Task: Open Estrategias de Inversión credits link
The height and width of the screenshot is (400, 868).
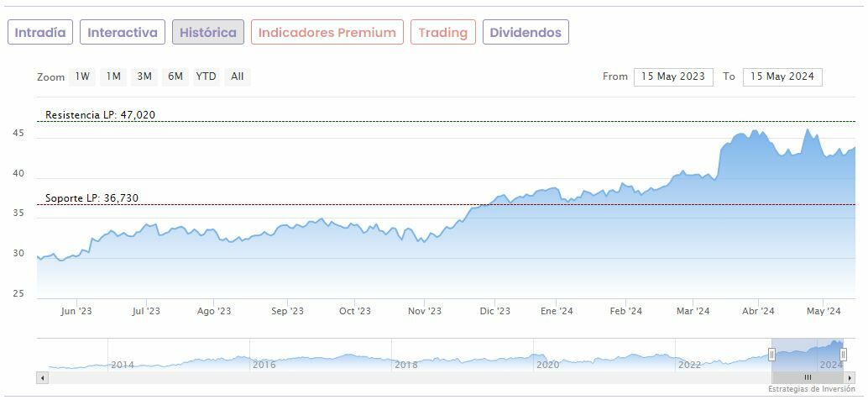Action: pos(811,390)
